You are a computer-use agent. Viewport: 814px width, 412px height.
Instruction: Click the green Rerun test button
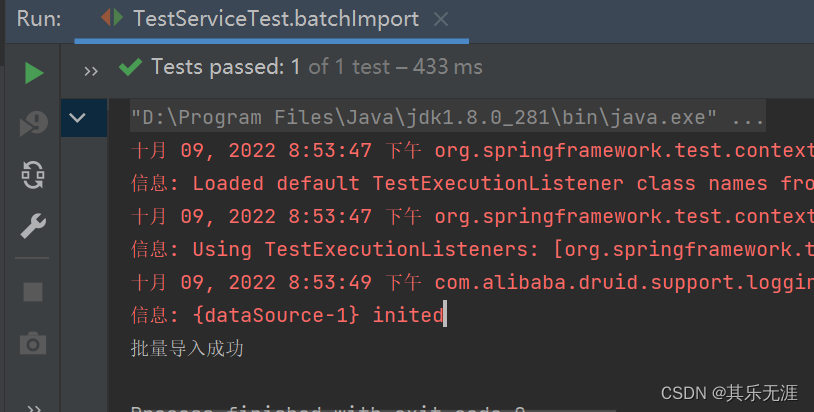pyautogui.click(x=34, y=72)
